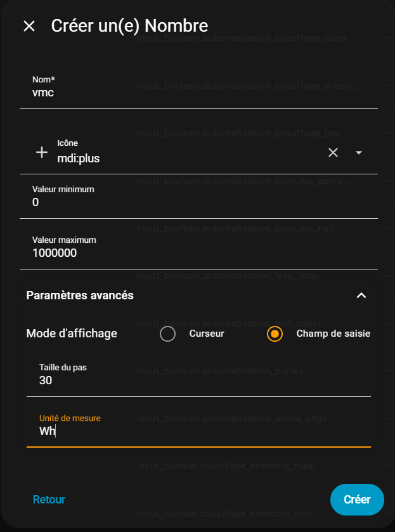Viewport: 395px width, 532px height.
Task: Clear the Icône field with the X
Action: (333, 152)
